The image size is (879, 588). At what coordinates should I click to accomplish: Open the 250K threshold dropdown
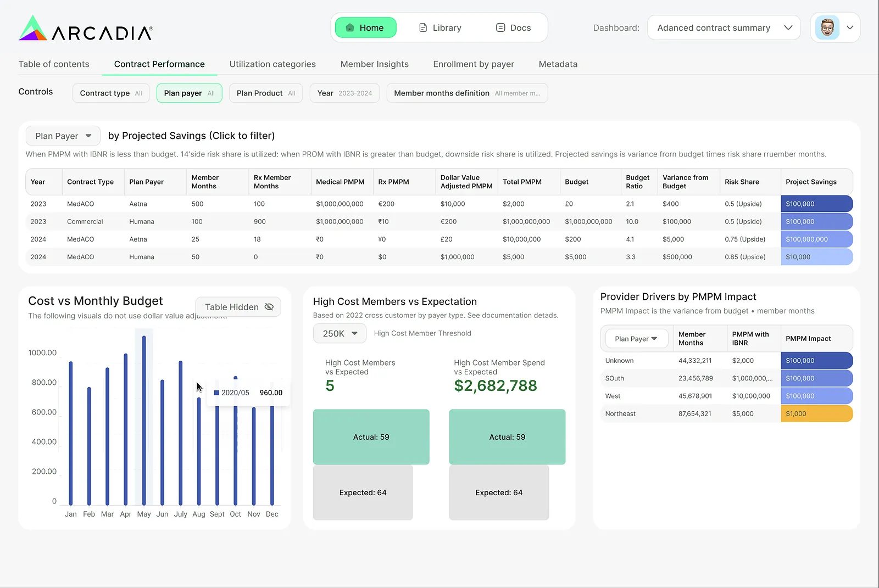(340, 333)
